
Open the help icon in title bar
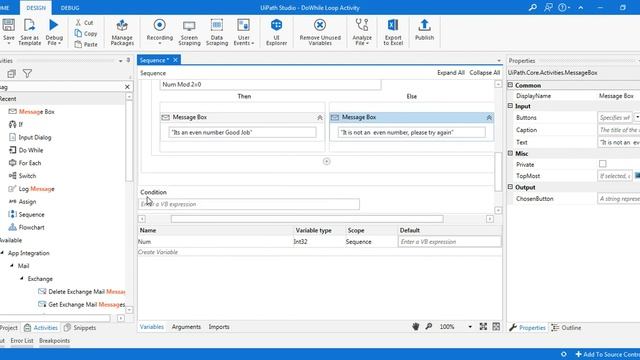click(563, 7)
